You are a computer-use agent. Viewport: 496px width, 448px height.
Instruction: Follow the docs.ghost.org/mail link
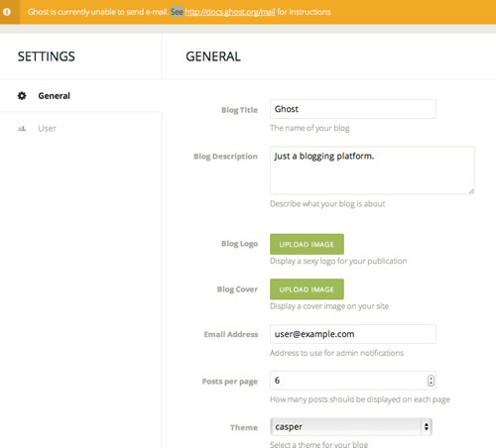[230, 12]
